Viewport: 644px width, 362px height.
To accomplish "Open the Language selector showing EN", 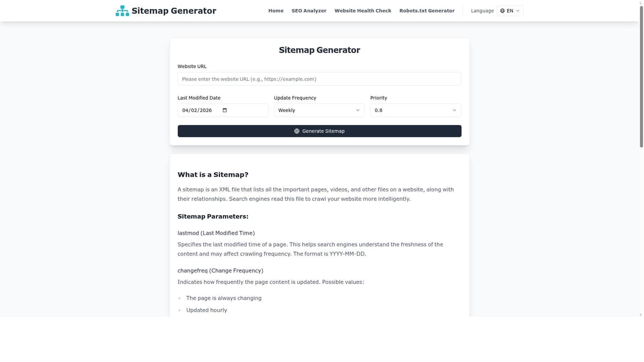I will (x=509, y=10).
